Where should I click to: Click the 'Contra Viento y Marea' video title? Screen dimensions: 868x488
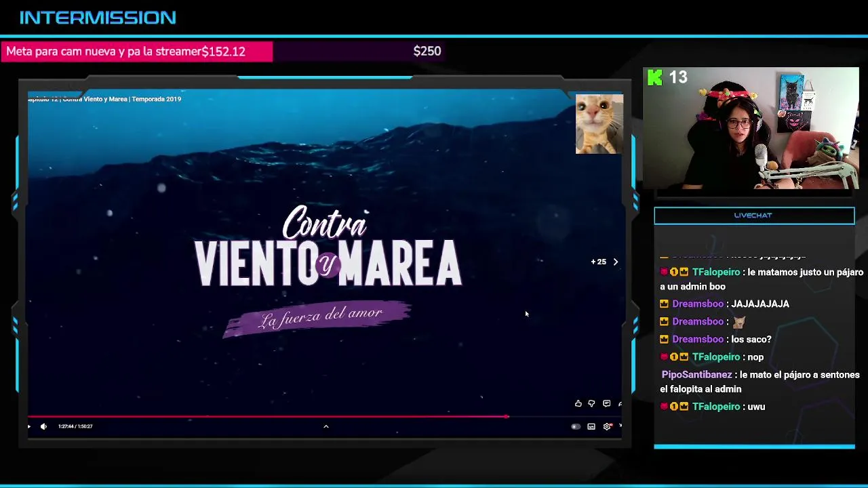tap(105, 99)
